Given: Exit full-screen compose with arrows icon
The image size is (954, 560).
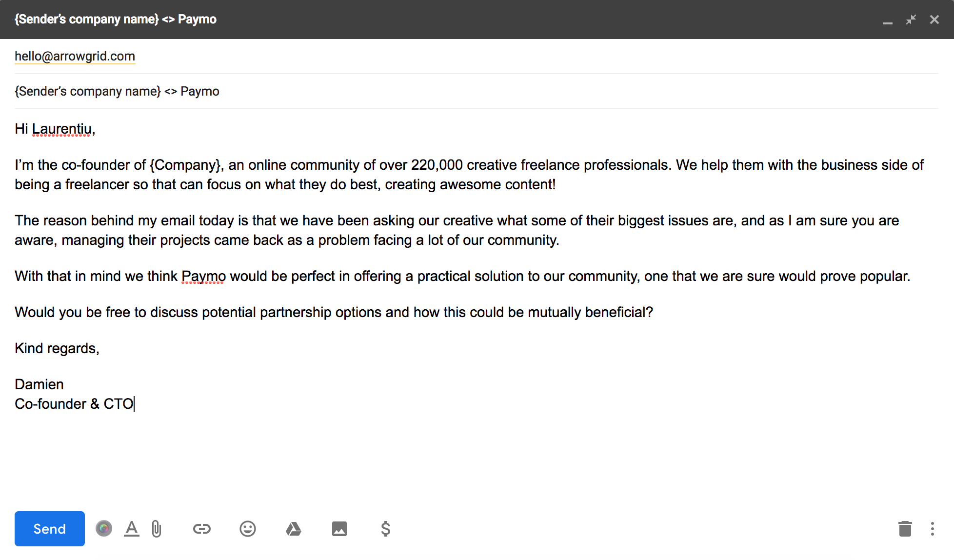Looking at the screenshot, I should point(911,20).
